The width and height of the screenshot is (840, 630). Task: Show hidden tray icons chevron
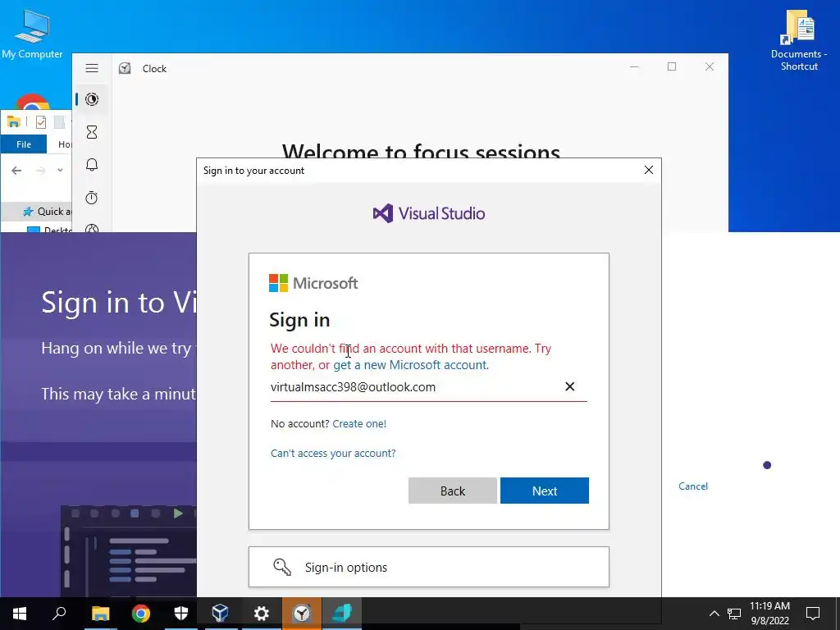(714, 614)
